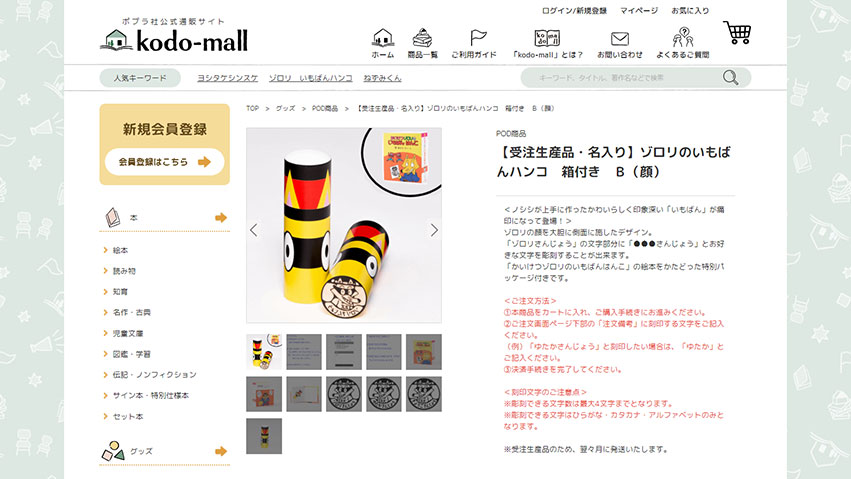Open 名作・古典 category
This screenshot has width=851, height=479.
(x=131, y=312)
